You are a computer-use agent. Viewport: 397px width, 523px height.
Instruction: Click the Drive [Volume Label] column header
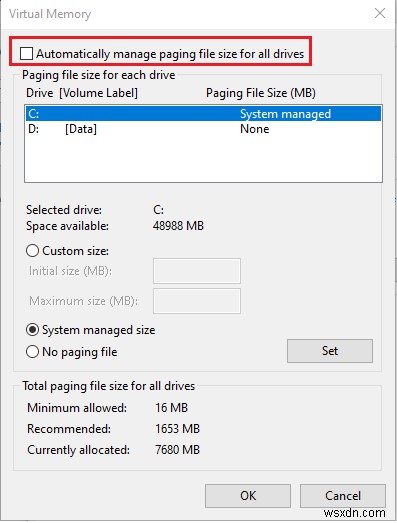(x=82, y=93)
